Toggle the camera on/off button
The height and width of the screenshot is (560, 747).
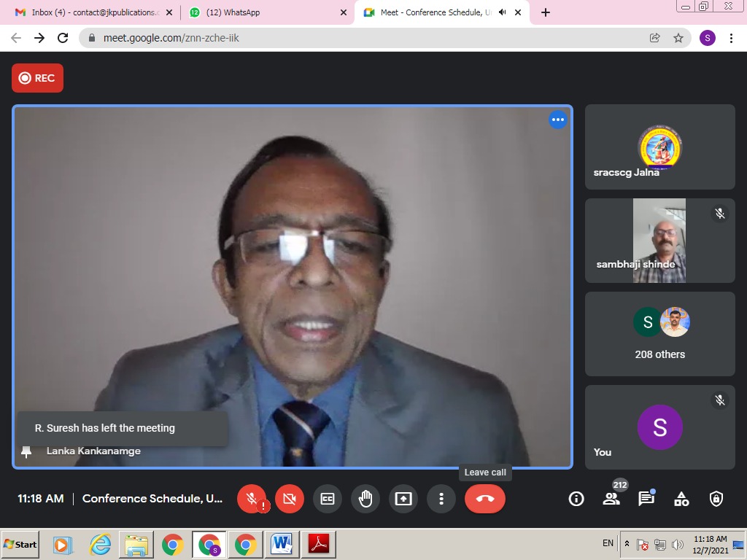[290, 499]
